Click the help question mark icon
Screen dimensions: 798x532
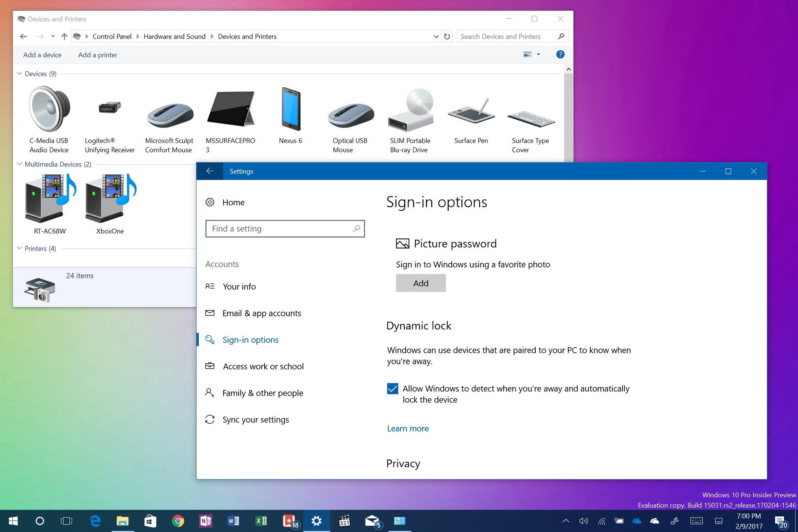point(560,55)
